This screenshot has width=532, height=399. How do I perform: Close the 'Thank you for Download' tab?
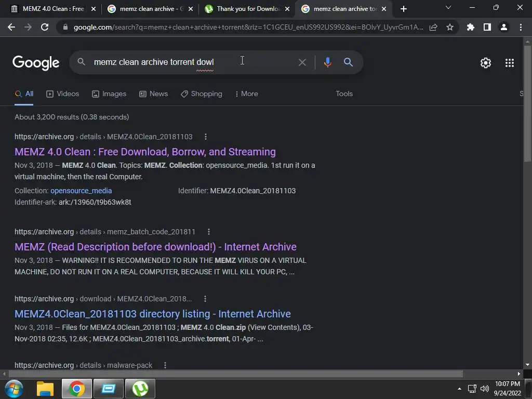[x=287, y=9]
